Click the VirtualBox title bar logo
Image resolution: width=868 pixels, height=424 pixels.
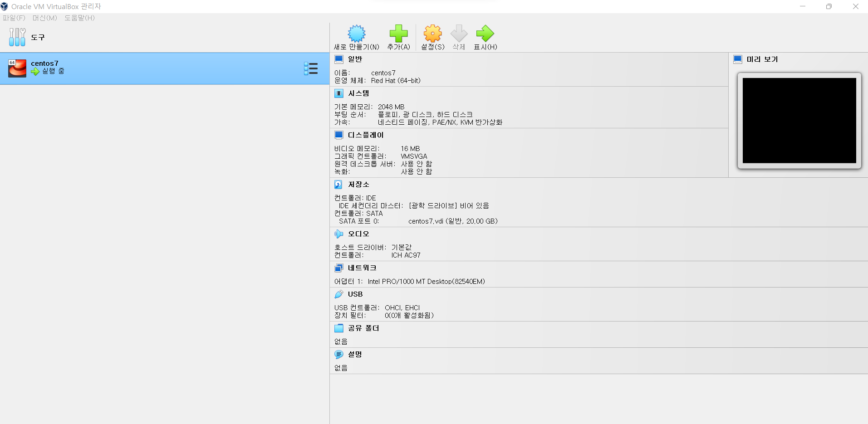click(4, 6)
